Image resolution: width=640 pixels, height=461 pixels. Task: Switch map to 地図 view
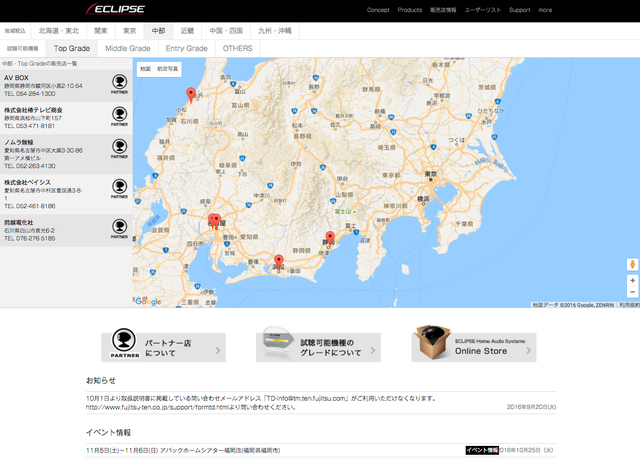[146, 69]
